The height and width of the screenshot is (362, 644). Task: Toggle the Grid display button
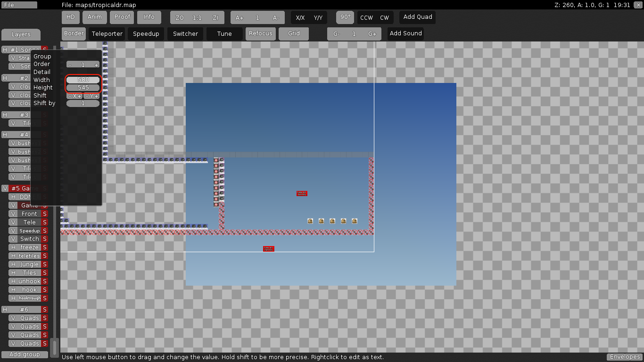pos(294,33)
